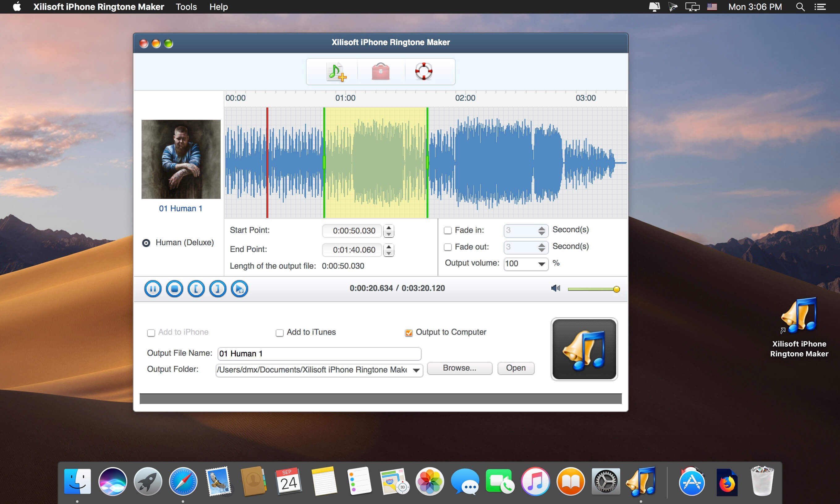
Task: Open Messages from the dock
Action: (465, 481)
